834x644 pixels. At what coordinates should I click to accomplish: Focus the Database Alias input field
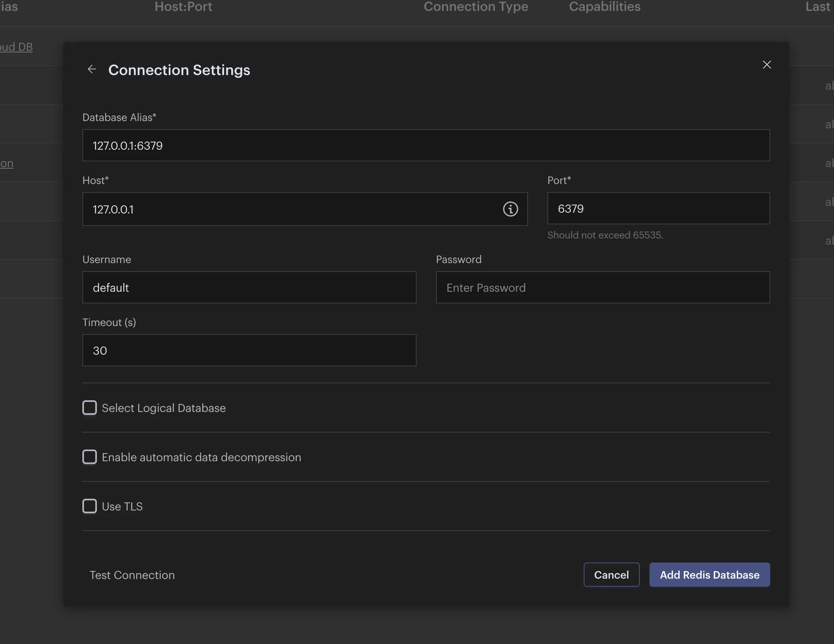point(426,145)
